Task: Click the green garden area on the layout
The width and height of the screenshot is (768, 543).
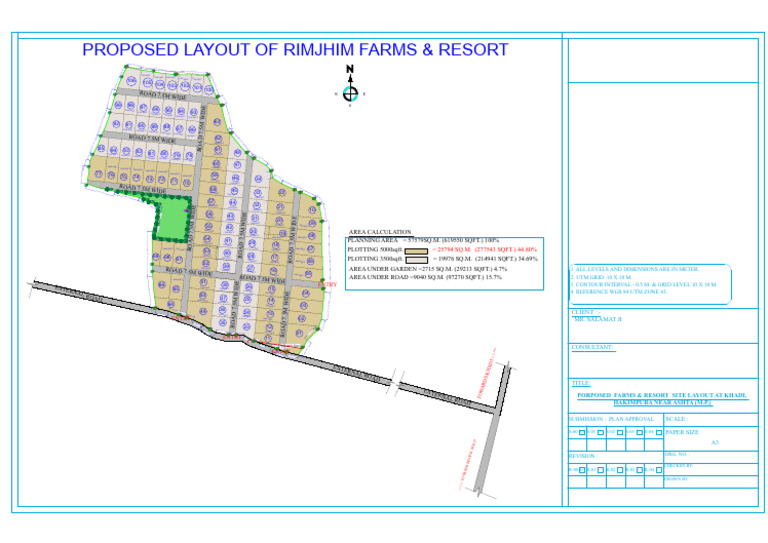Action: [x=173, y=218]
